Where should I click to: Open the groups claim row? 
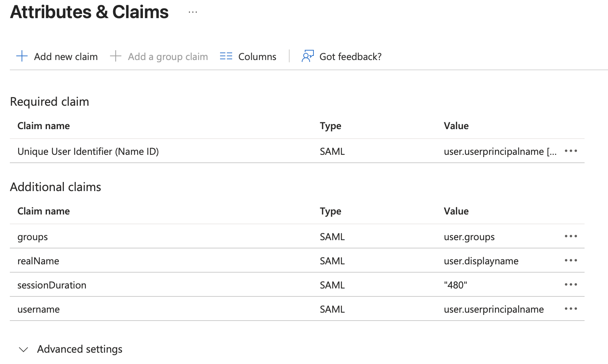(x=33, y=237)
